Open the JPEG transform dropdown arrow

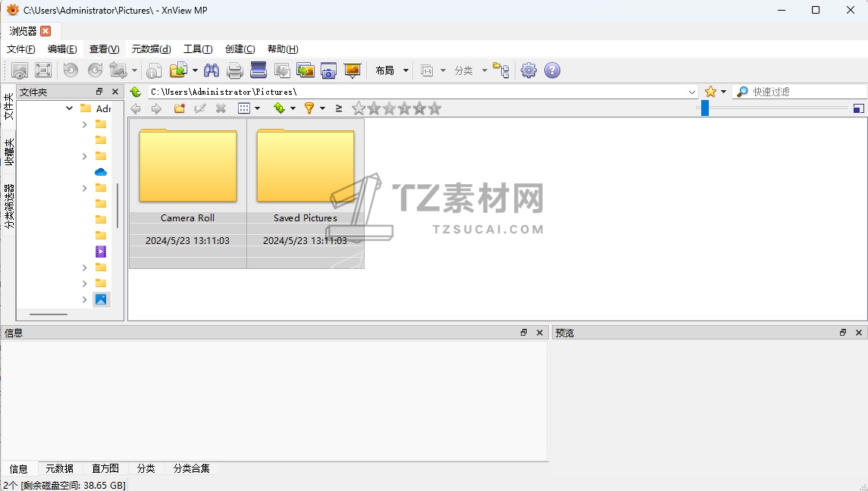coord(134,70)
